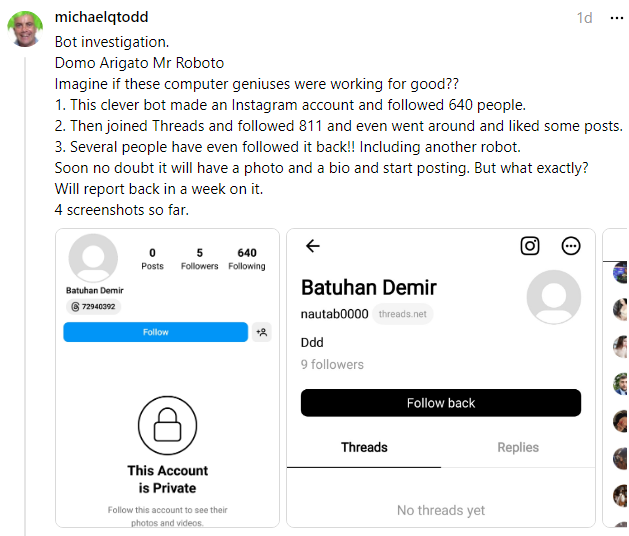The height and width of the screenshot is (536, 629).
Task: Open the circled more-options icon
Action: 570,246
